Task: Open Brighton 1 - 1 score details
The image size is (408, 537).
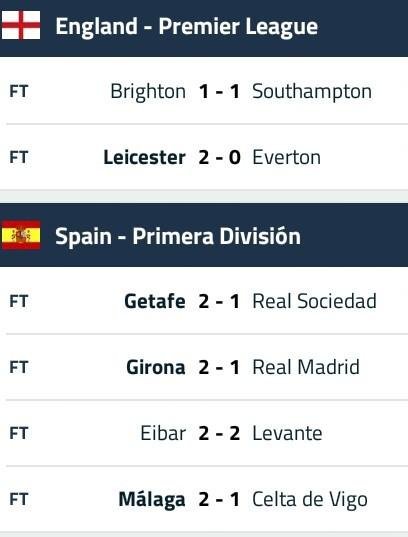Action: coord(219,92)
